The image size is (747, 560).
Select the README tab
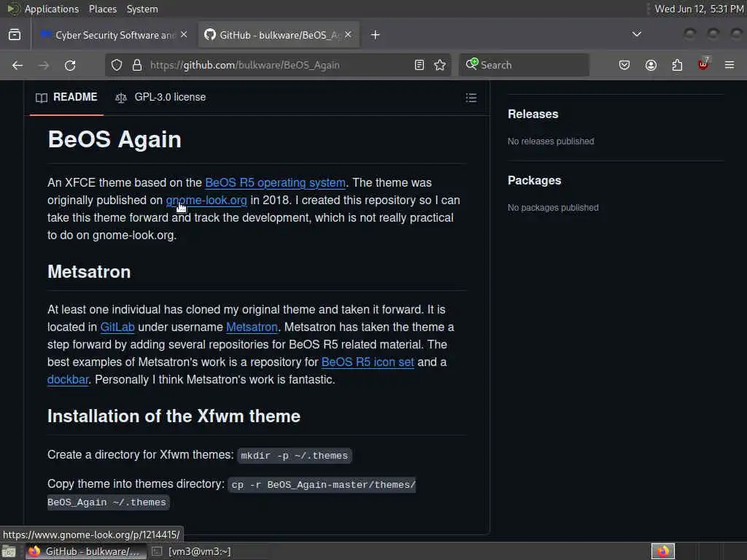click(66, 97)
